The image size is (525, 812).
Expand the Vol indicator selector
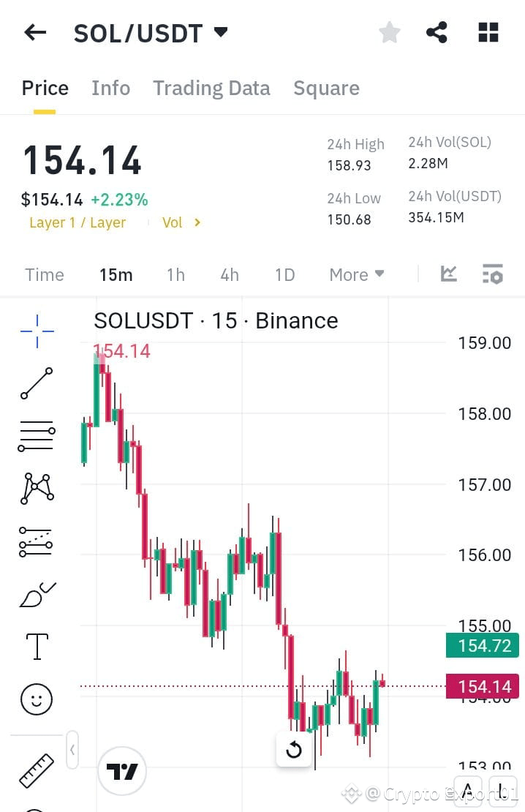(181, 222)
